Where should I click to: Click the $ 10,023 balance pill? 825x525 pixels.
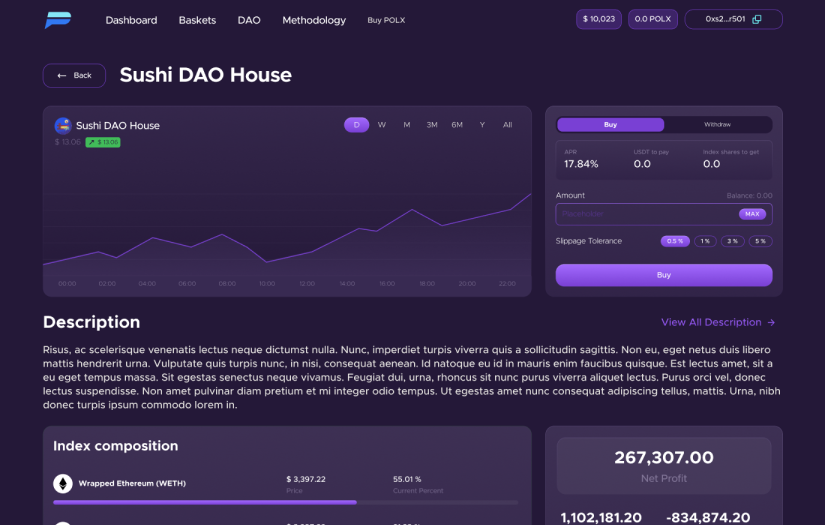[599, 19]
